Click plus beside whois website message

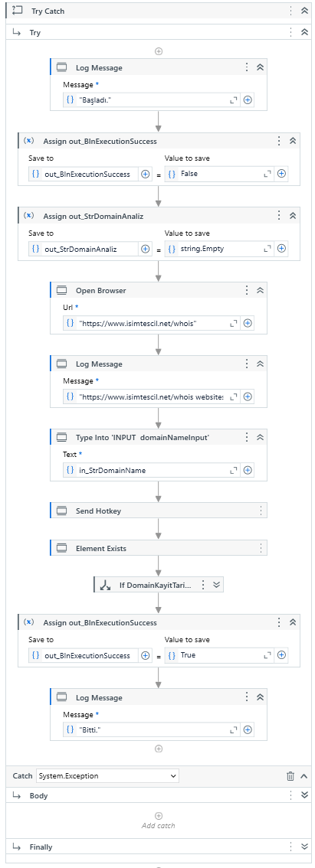click(x=248, y=396)
